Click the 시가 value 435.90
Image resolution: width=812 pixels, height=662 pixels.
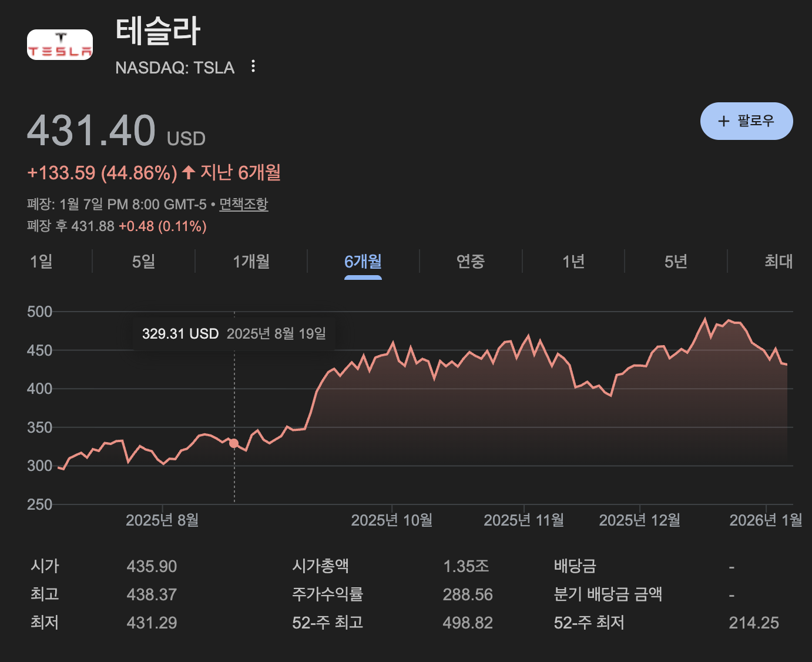pos(152,566)
